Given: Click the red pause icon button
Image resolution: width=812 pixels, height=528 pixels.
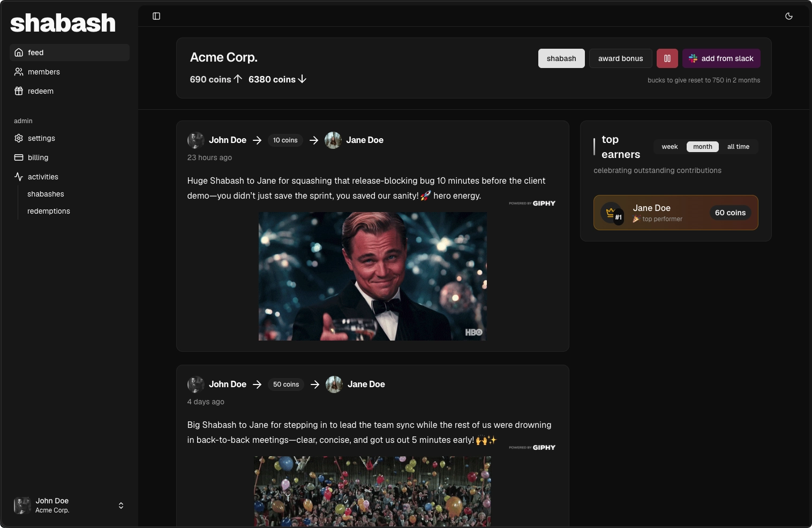Looking at the screenshot, I should click(x=667, y=58).
